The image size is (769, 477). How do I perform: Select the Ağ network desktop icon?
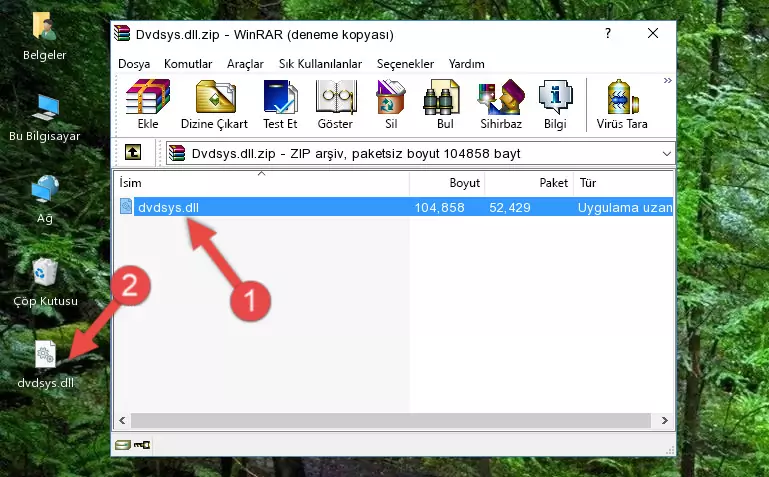(x=45, y=200)
